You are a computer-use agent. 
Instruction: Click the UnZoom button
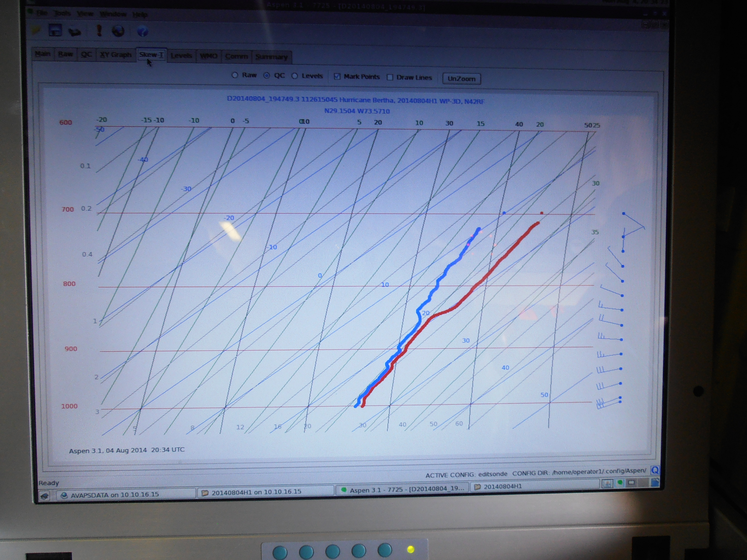point(461,79)
